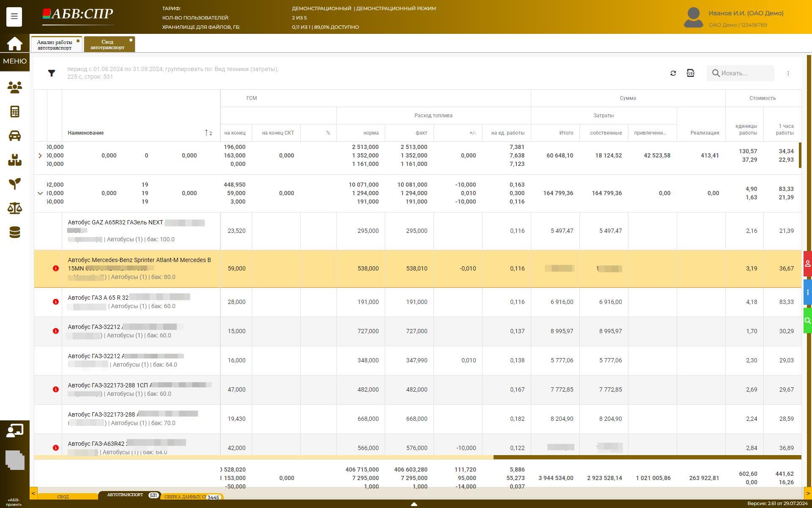Image resolution: width=812 pixels, height=508 pixels.
Task: Select the Автобус GAZ A65R32 ГАЗель NEXT row
Action: pos(418,231)
